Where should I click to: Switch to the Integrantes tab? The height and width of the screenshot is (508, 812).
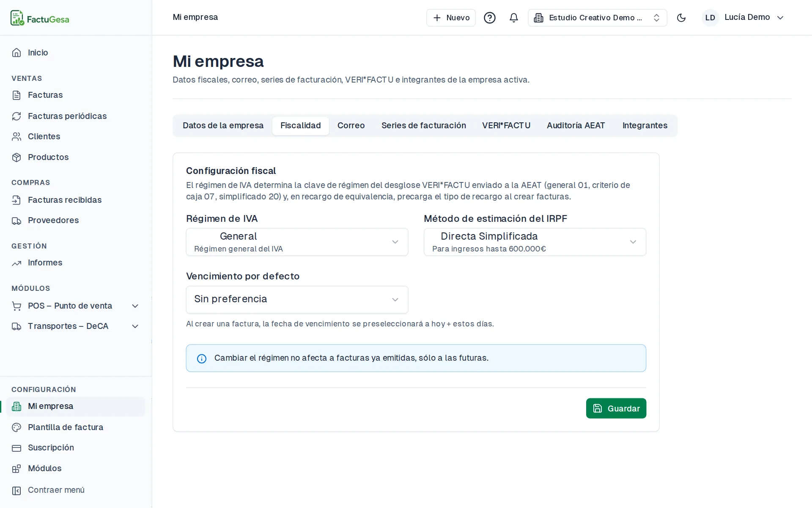(x=645, y=126)
